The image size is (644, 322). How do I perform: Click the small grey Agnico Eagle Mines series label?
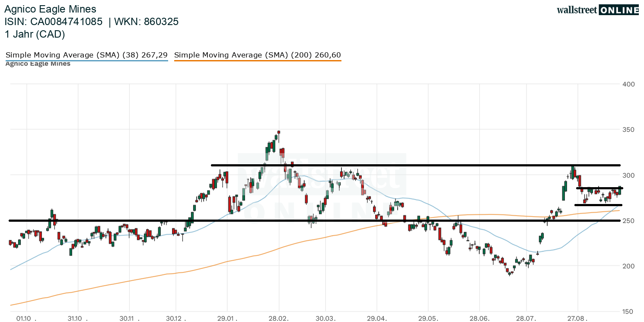(38, 64)
